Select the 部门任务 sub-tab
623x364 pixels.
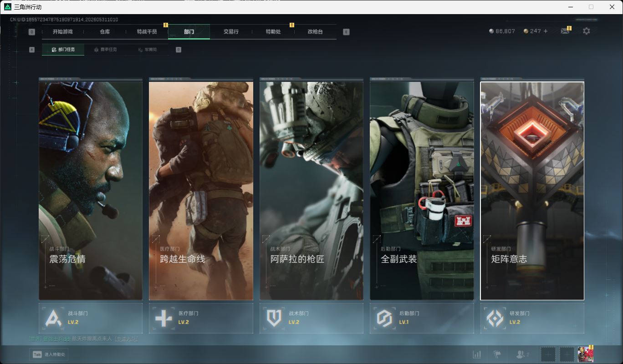coord(63,50)
